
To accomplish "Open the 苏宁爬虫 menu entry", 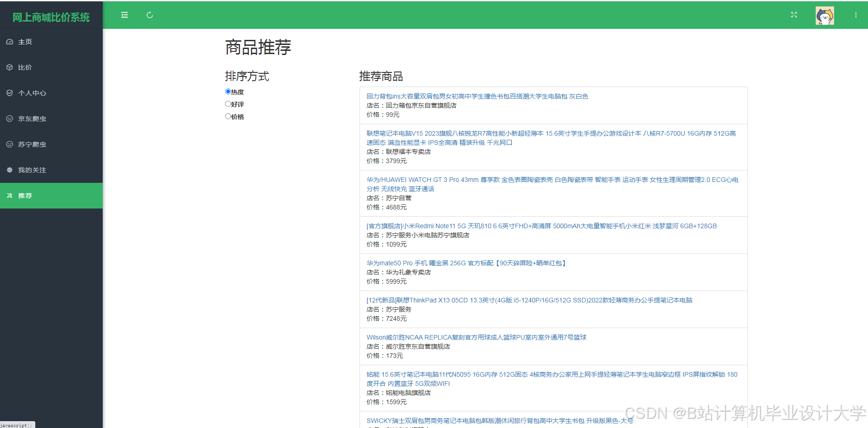I will pos(51,144).
